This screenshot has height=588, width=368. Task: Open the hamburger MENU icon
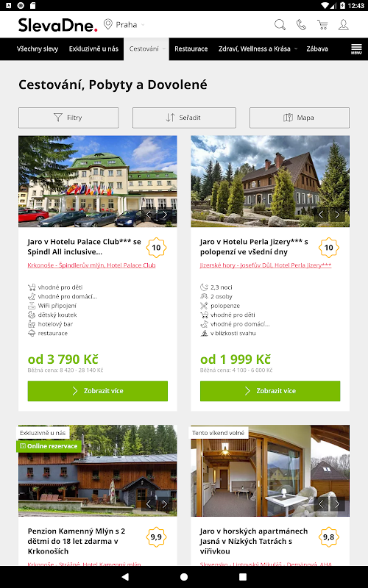coord(356,49)
